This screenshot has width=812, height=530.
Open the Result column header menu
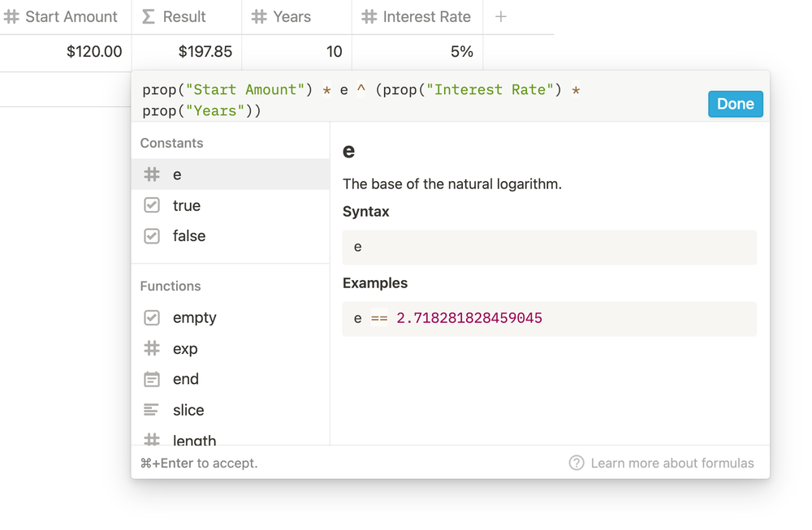[184, 17]
